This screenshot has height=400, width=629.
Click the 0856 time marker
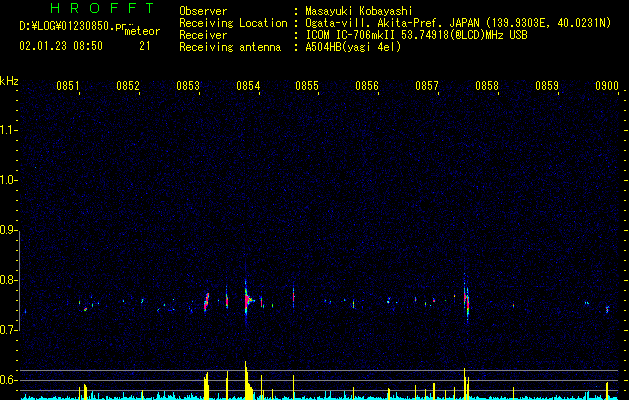[x=367, y=85]
